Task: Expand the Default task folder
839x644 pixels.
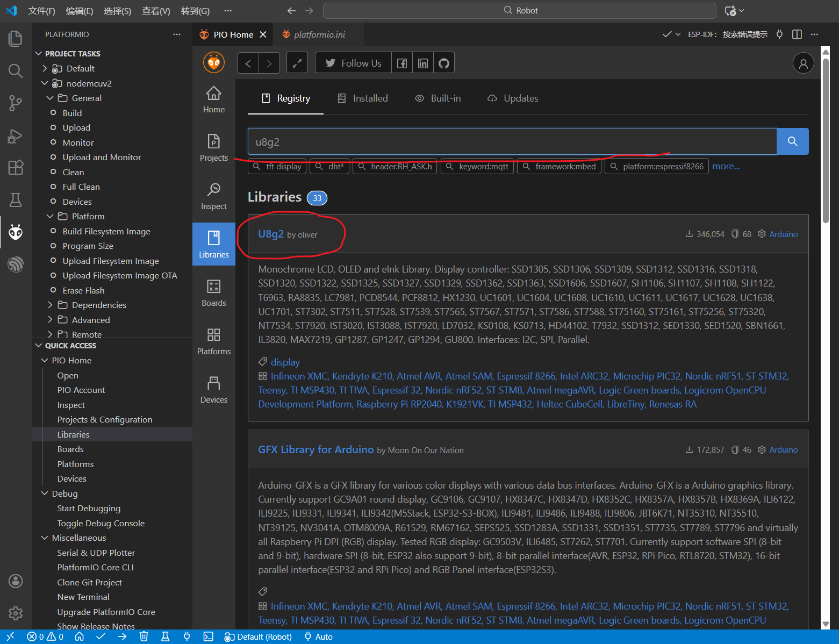Action: pos(45,68)
